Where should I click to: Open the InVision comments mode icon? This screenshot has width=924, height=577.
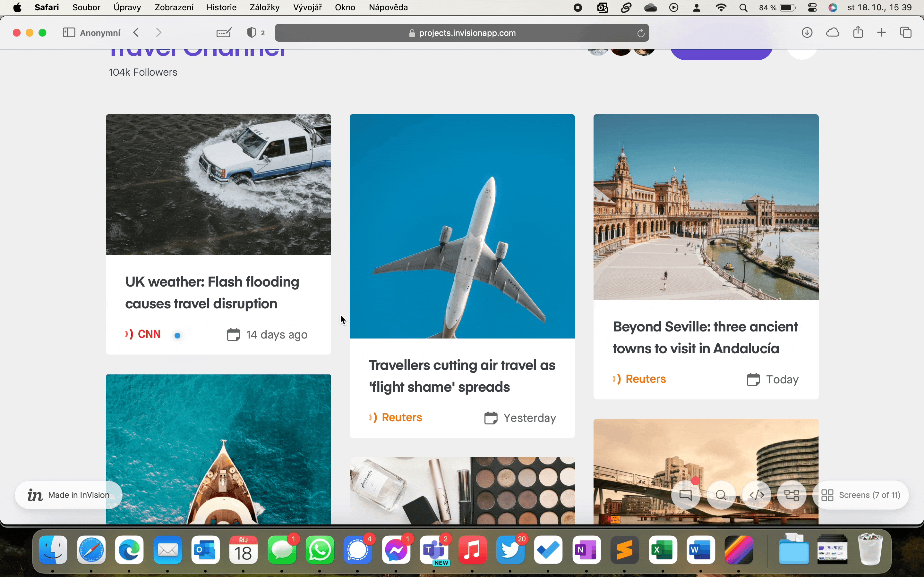coord(686,495)
